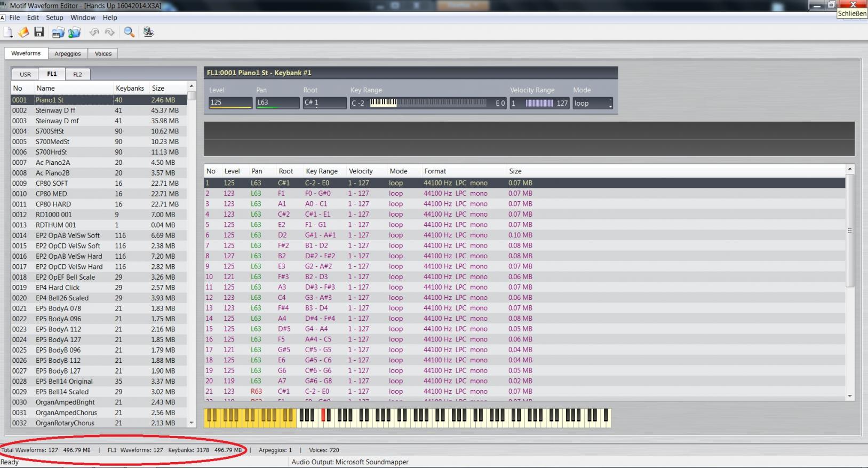Image resolution: width=868 pixels, height=468 pixels.
Task: Open the Edit menu
Action: [x=33, y=18]
